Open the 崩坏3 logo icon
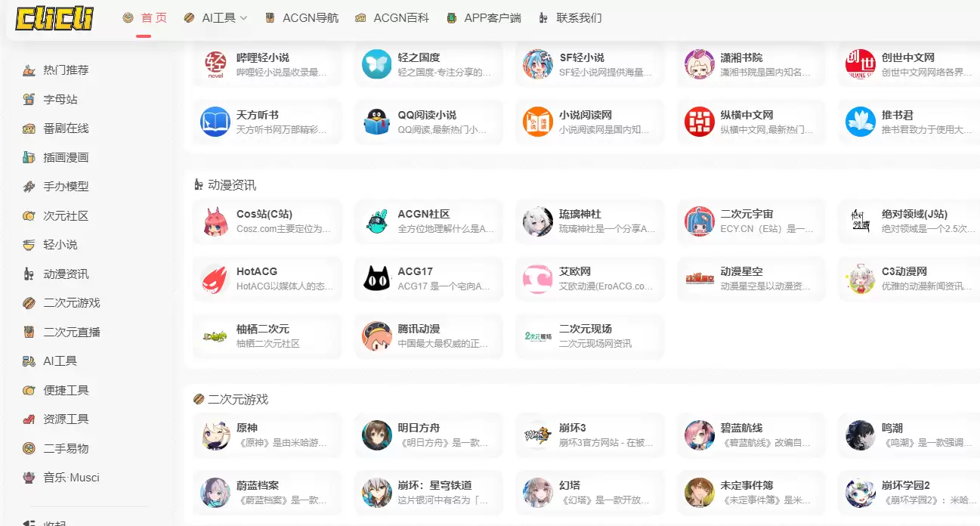 [538, 435]
